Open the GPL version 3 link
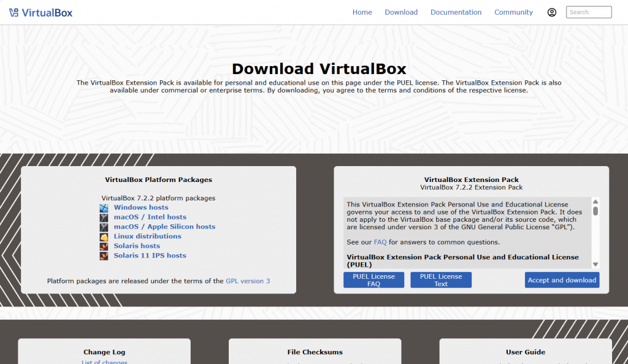Image resolution: width=628 pixels, height=364 pixels. pos(248,281)
